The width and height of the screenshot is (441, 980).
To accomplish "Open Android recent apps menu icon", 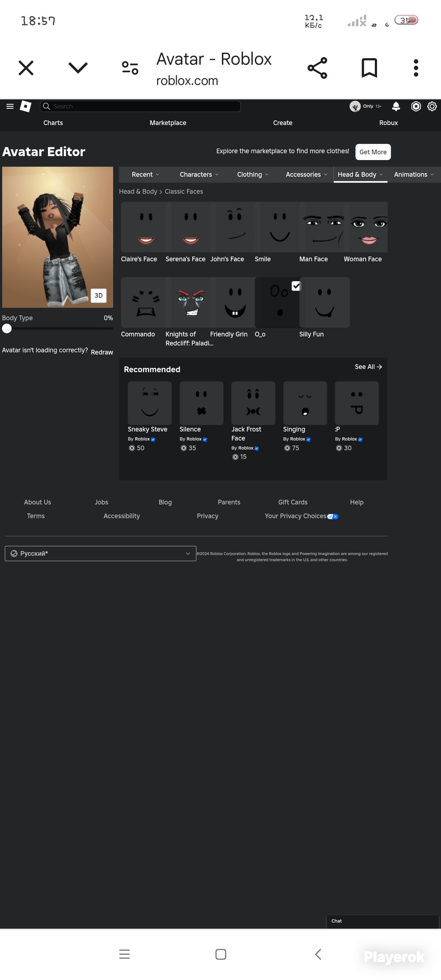I will pos(124,954).
